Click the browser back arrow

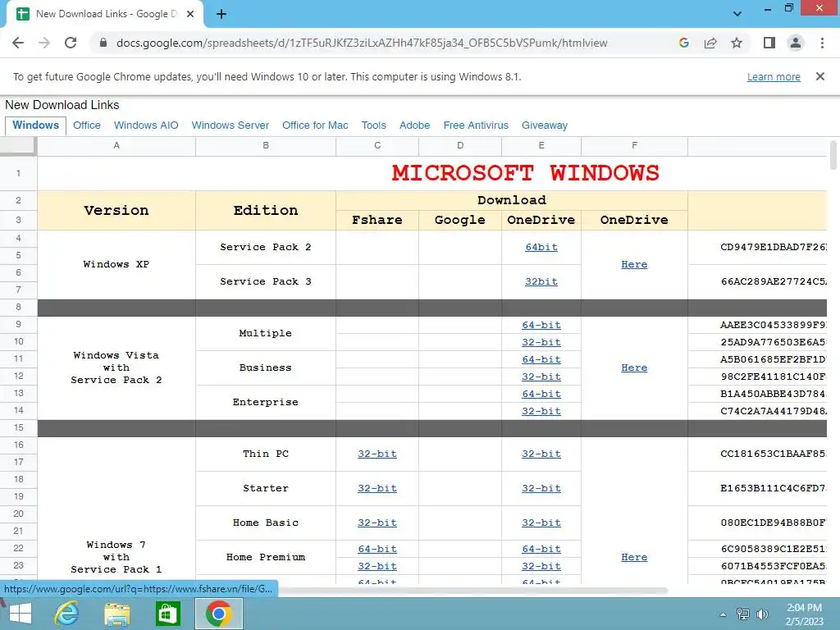[x=18, y=43]
